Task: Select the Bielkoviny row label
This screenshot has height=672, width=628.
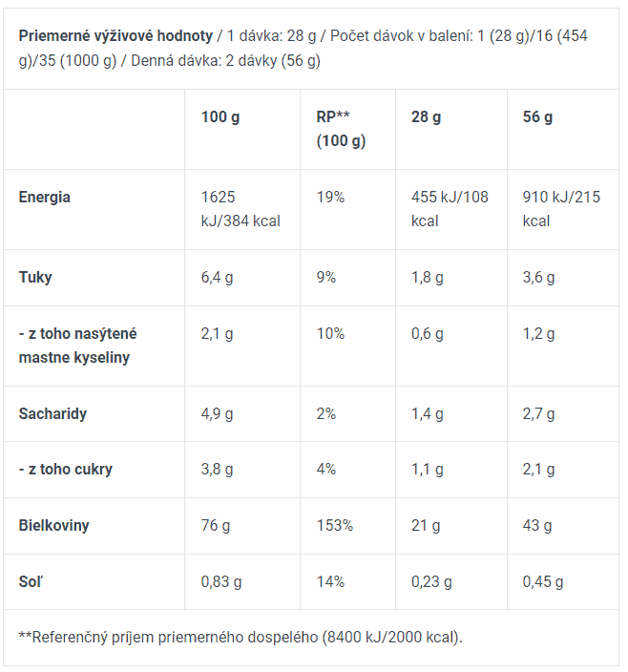Action: tap(54, 525)
